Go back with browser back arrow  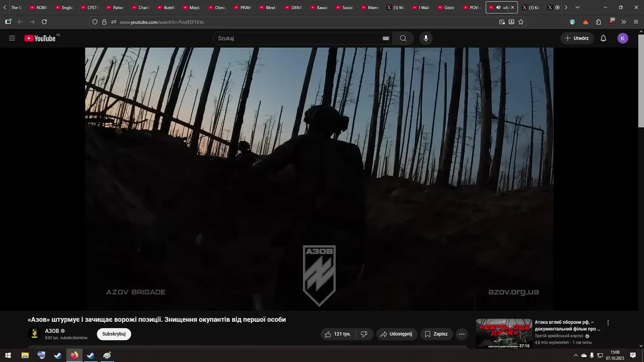[x=20, y=22]
